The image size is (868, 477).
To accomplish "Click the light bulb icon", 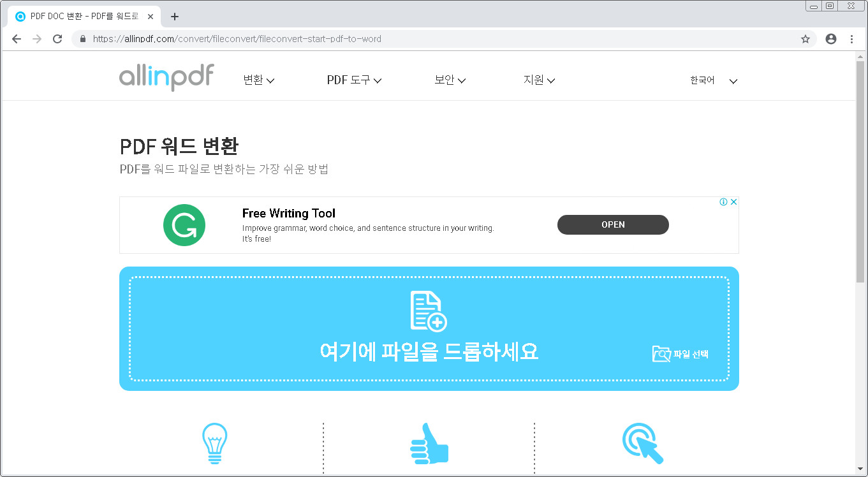I will pyautogui.click(x=214, y=443).
